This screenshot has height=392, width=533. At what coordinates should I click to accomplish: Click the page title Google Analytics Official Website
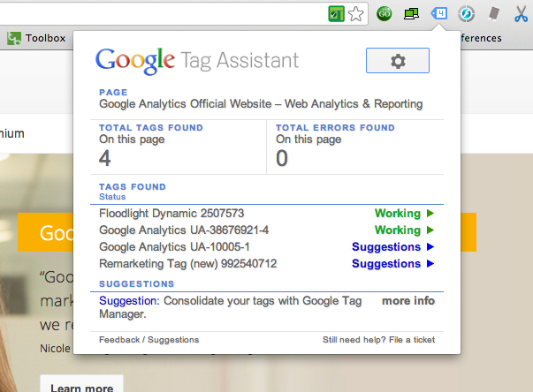click(261, 104)
